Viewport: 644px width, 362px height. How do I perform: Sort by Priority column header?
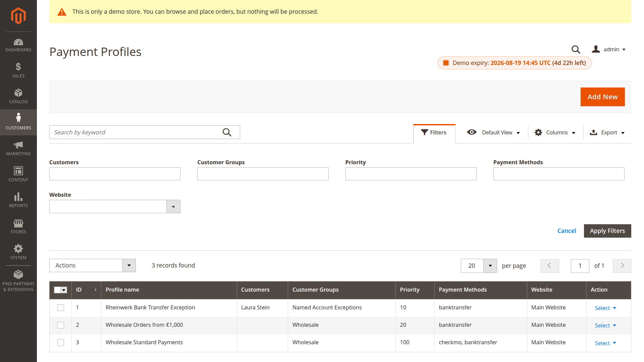(x=415, y=290)
